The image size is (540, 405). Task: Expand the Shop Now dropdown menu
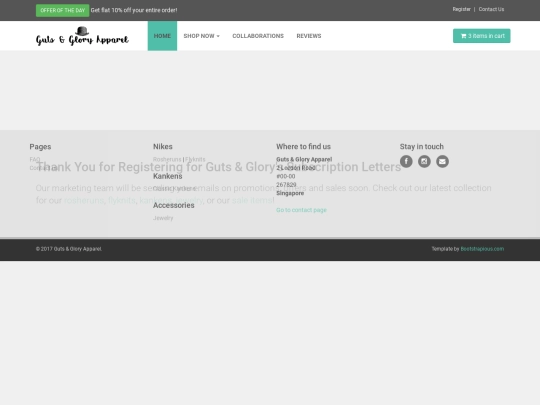click(201, 36)
